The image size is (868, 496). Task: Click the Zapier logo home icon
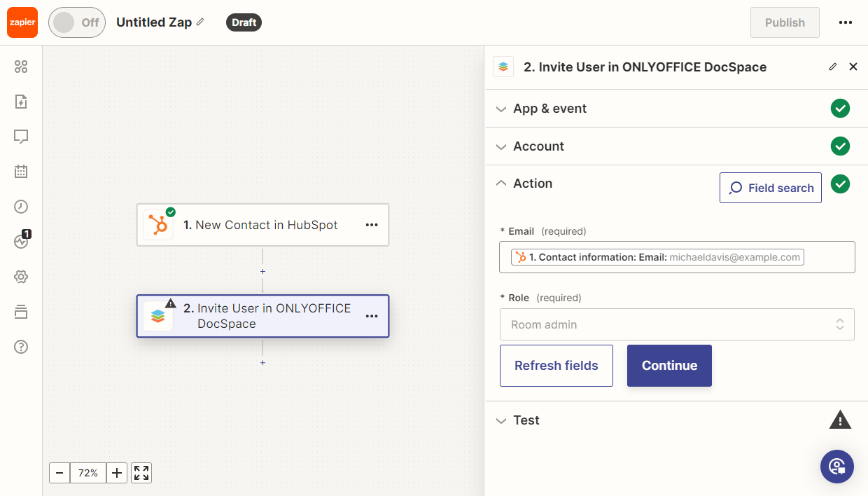(22, 22)
